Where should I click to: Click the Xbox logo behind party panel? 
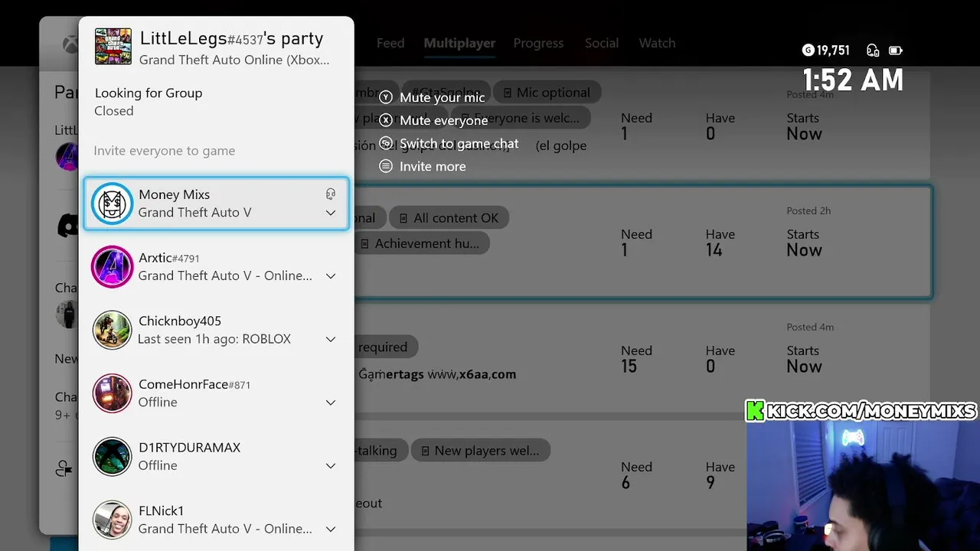click(70, 44)
